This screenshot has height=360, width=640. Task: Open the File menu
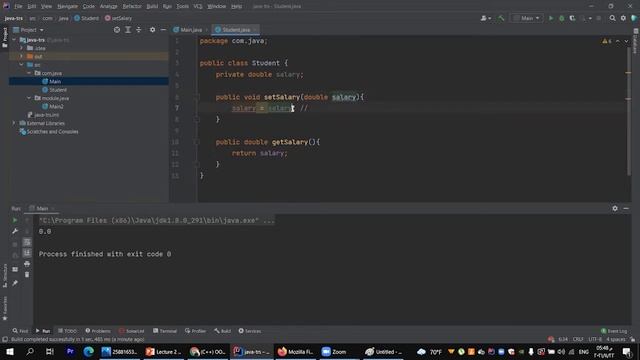18,7
